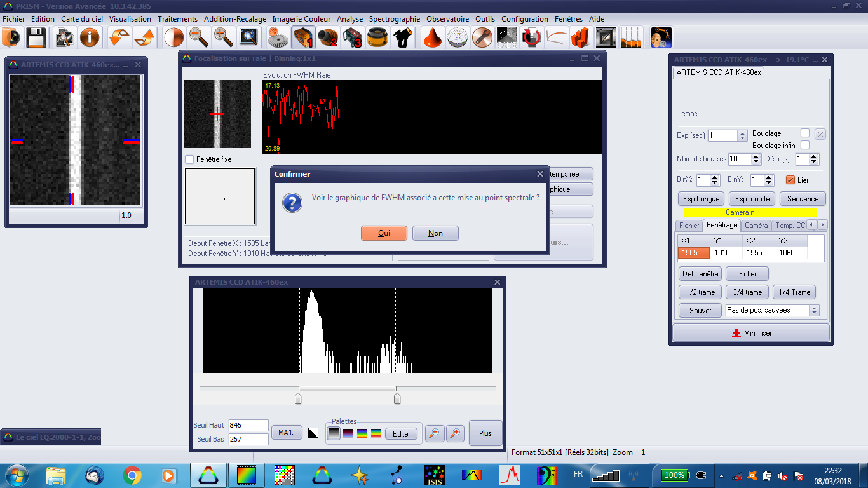Open the Spectrographie menu
The height and width of the screenshot is (488, 868).
click(x=394, y=19)
